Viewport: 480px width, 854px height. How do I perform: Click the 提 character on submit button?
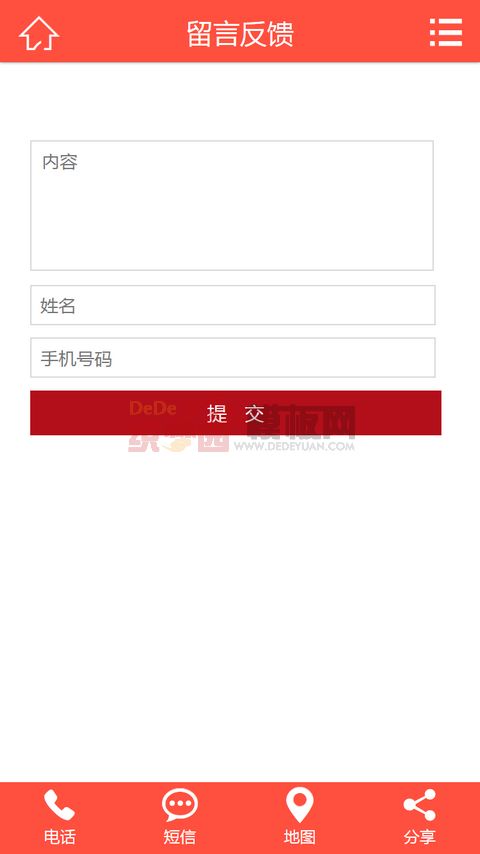click(x=217, y=414)
